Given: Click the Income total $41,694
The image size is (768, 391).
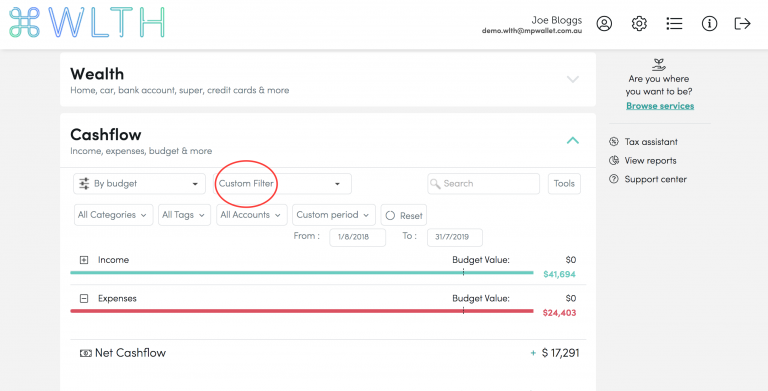Looking at the screenshot, I should coord(559,274).
